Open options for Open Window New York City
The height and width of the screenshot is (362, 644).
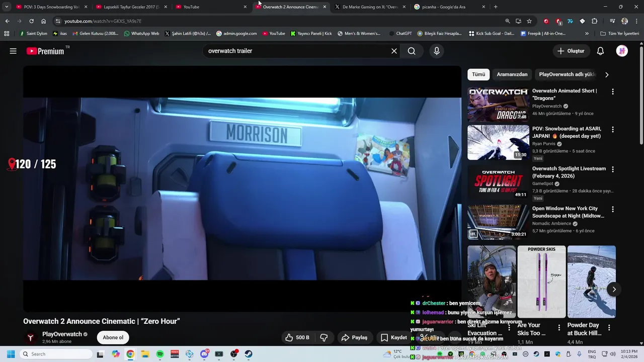612,209
